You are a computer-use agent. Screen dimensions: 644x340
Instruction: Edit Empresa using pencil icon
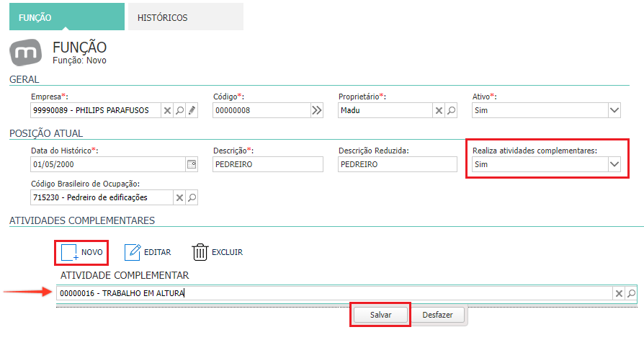point(192,110)
